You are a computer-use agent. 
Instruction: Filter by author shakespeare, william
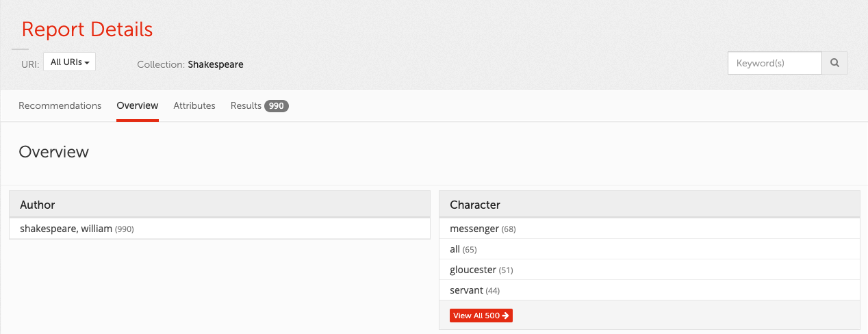point(66,229)
